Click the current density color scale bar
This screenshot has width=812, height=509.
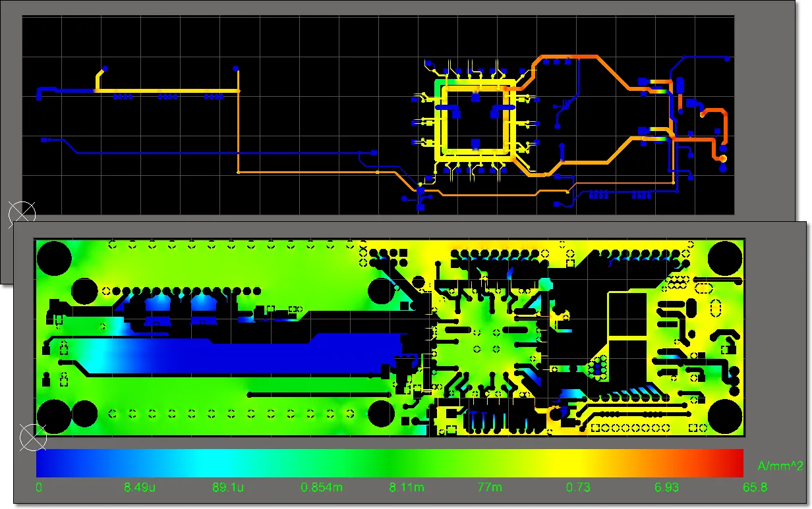390,463
